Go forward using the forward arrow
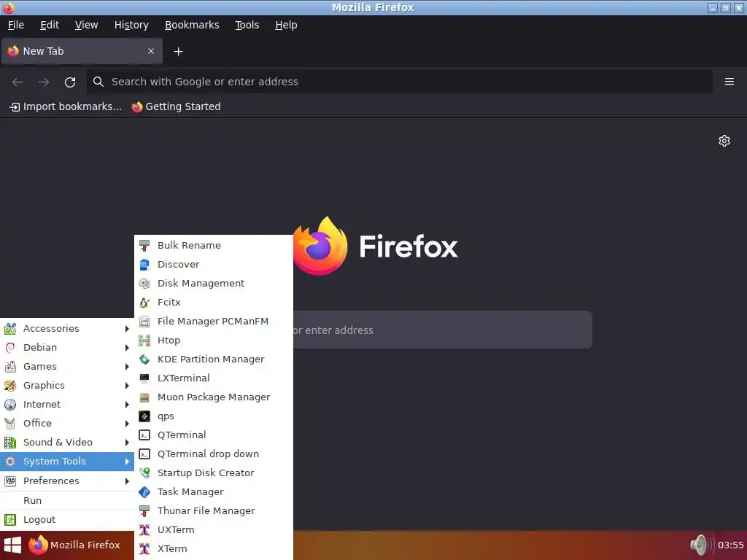747x560 pixels. (44, 82)
